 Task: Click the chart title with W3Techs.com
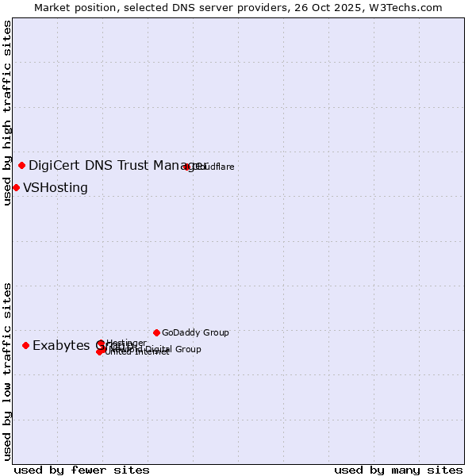[238, 7]
